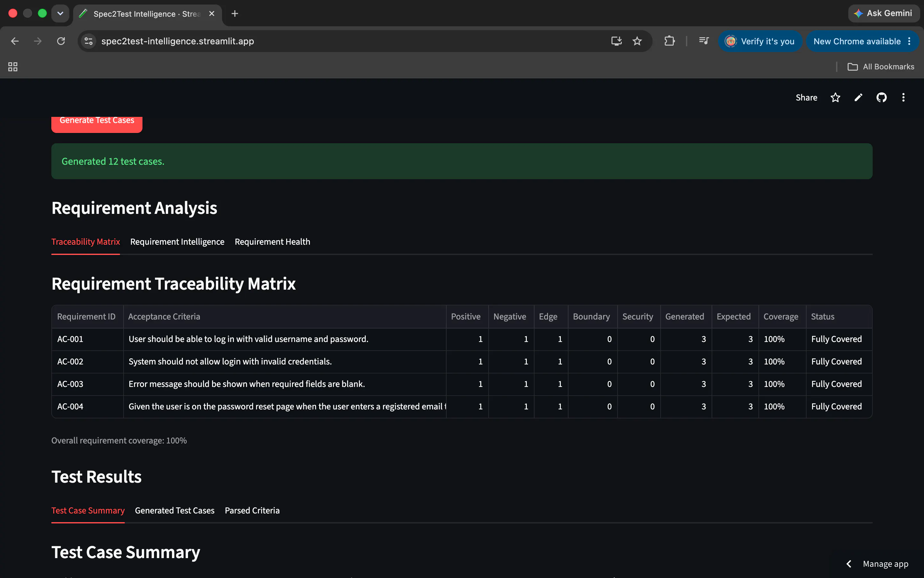
Task: Open the apps grid in bookmarks bar
Action: click(13, 67)
